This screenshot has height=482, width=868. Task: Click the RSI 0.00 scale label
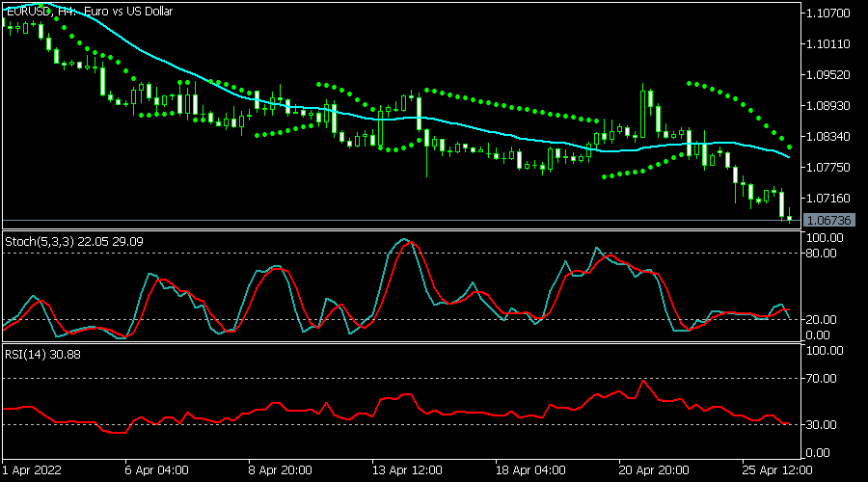tap(818, 453)
